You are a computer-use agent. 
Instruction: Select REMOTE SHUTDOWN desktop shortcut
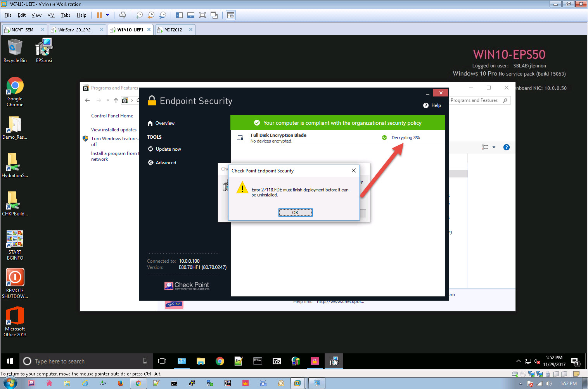15,284
